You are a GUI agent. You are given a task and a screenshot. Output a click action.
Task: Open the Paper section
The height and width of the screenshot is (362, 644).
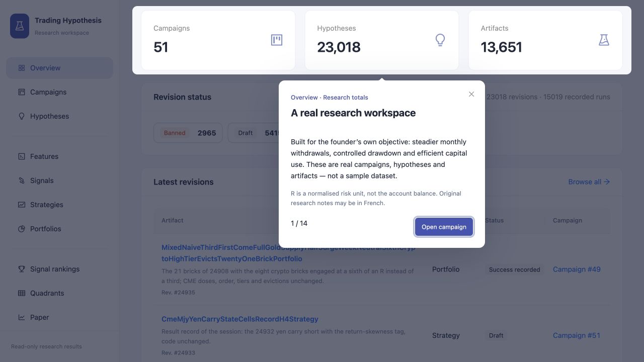59,317
